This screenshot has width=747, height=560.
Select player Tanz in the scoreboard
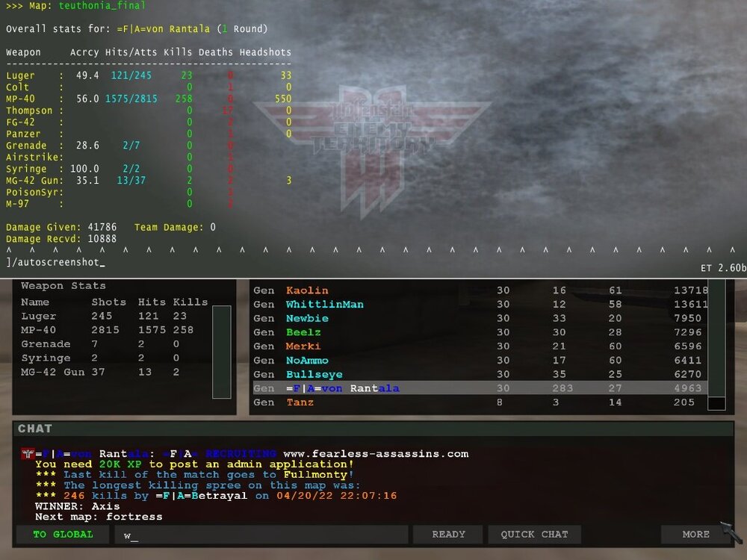(x=480, y=402)
